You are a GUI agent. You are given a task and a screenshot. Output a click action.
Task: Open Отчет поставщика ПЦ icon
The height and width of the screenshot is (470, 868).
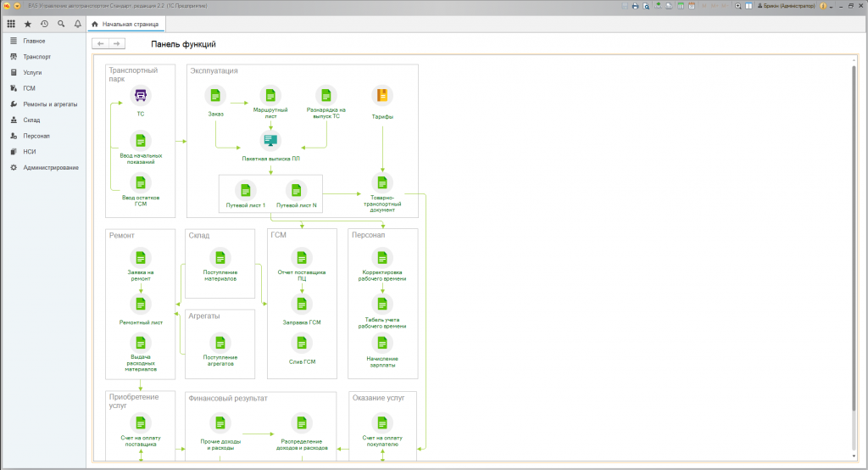tap(302, 258)
